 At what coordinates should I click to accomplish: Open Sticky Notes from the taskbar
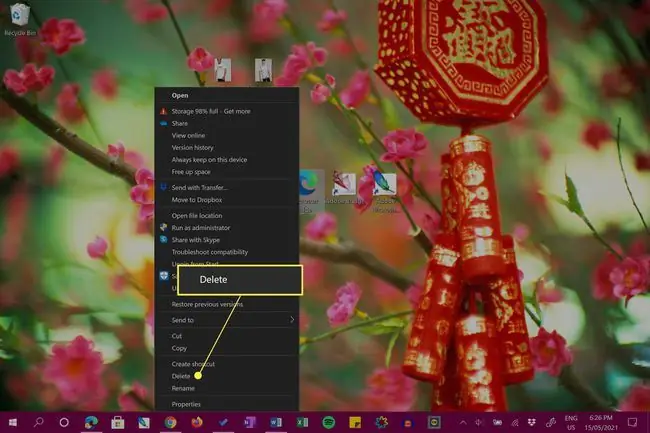pos(355,422)
